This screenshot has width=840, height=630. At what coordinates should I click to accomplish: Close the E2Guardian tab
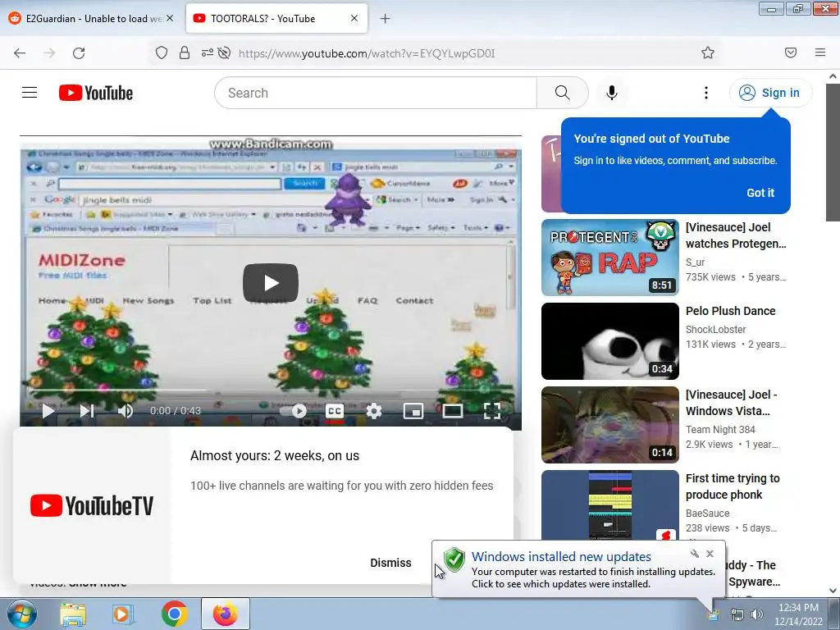170,18
